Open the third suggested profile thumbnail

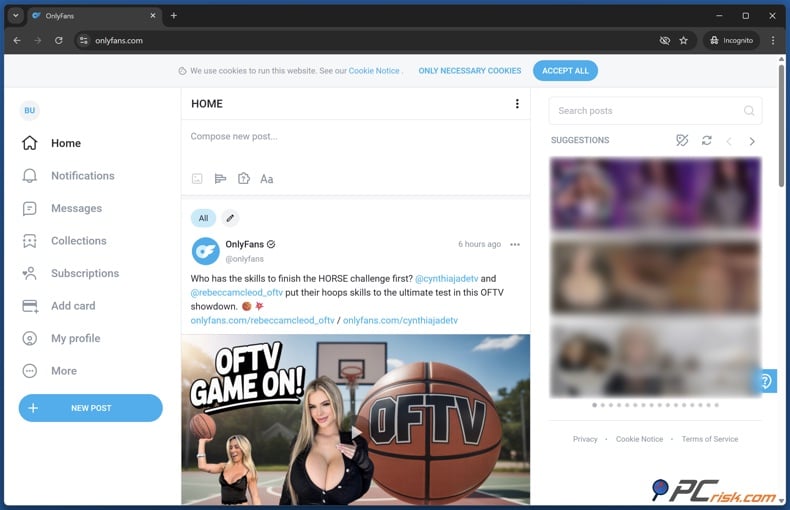(x=655, y=361)
